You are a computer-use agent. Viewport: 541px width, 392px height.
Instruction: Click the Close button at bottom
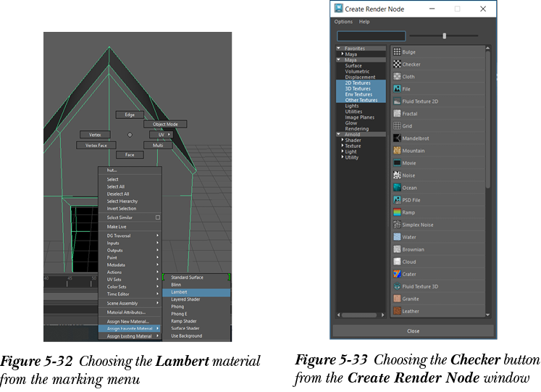pos(414,331)
